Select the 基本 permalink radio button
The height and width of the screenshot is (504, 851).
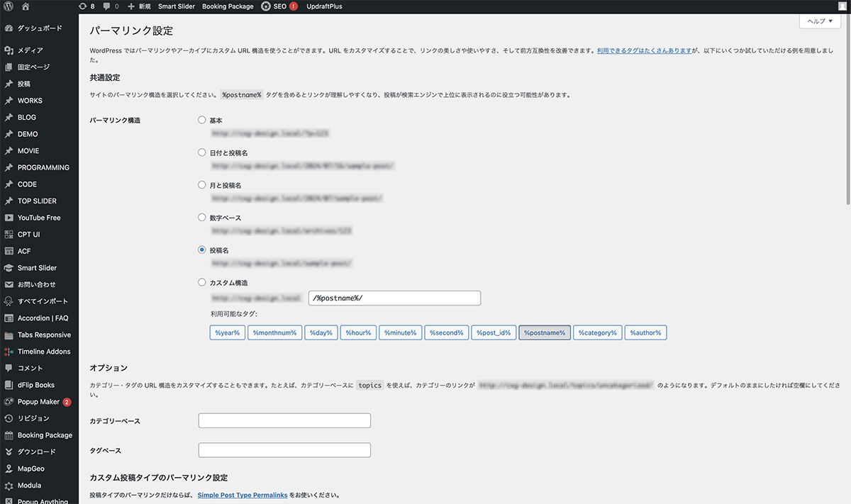202,121
